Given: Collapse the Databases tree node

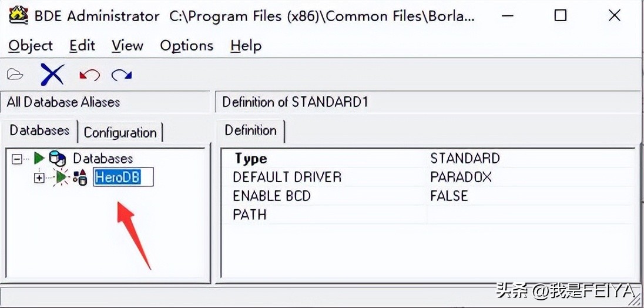Looking at the screenshot, I should tap(17, 158).
